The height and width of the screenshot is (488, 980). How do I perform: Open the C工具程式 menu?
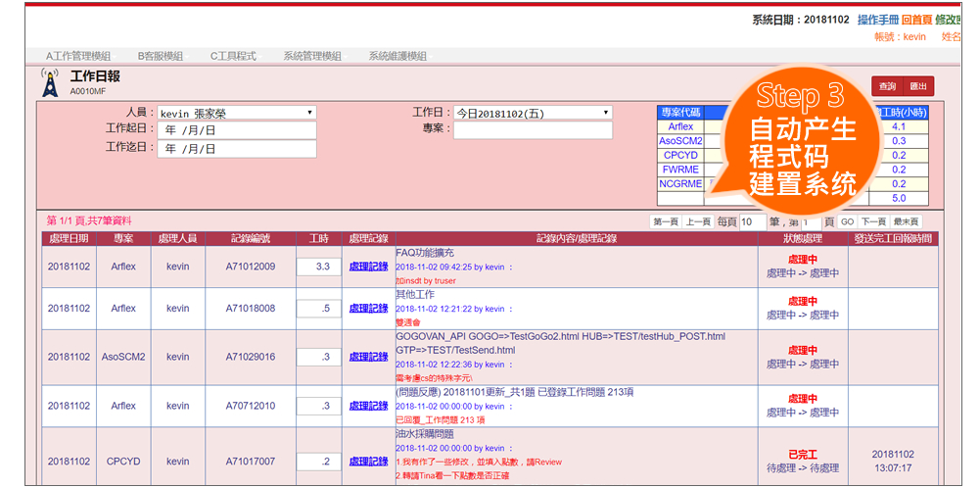[x=233, y=56]
